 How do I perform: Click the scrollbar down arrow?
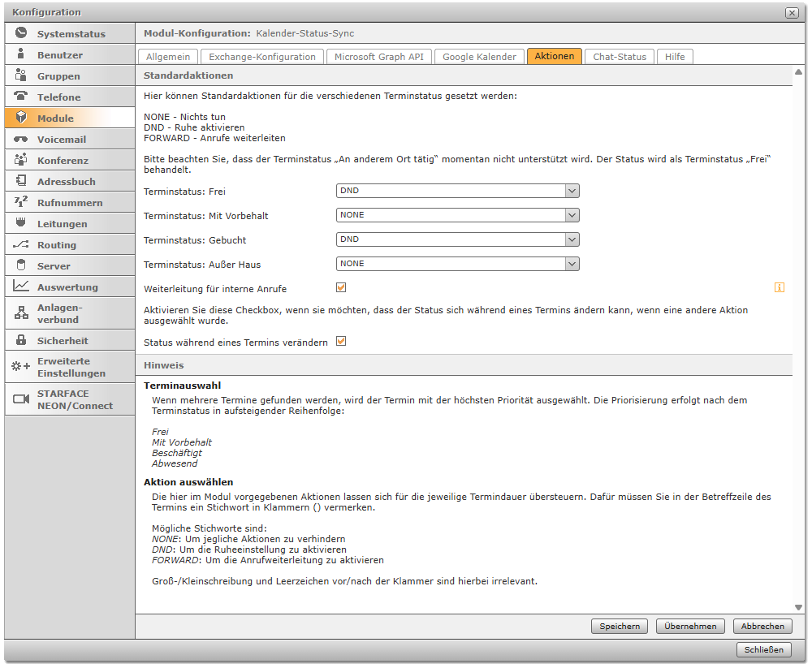click(x=798, y=607)
